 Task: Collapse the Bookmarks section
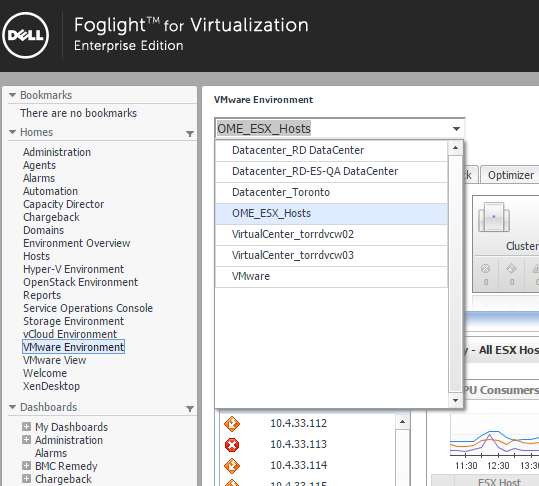[x=13, y=95]
